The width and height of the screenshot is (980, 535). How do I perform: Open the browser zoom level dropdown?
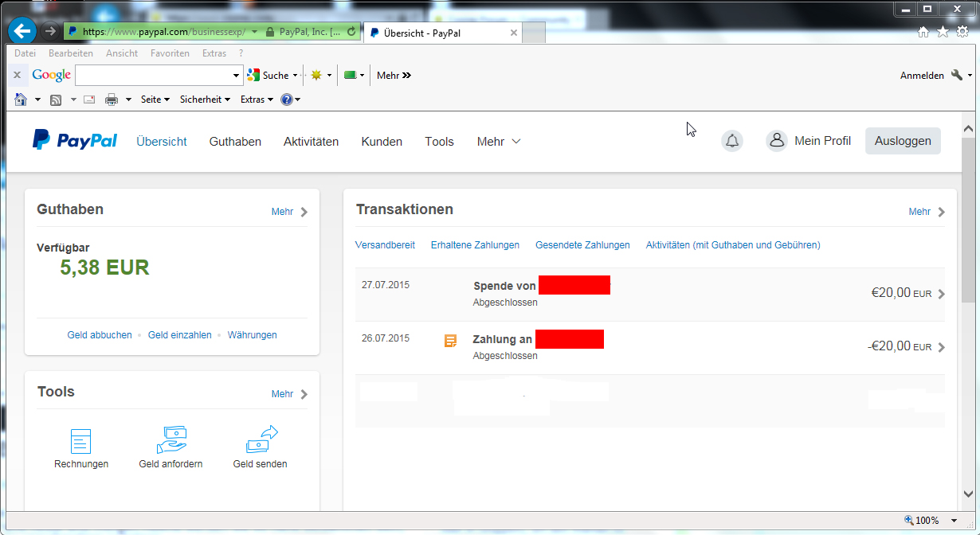tap(955, 521)
